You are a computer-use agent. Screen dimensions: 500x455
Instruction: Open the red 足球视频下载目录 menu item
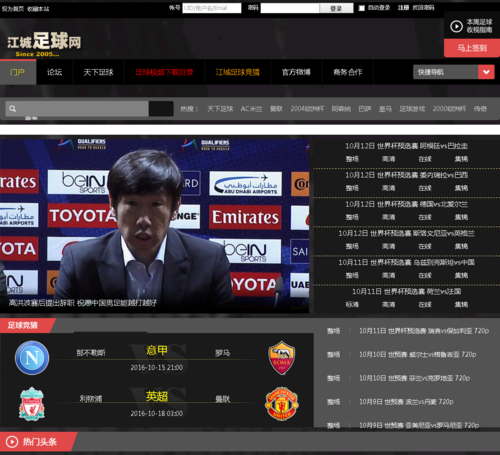(164, 72)
